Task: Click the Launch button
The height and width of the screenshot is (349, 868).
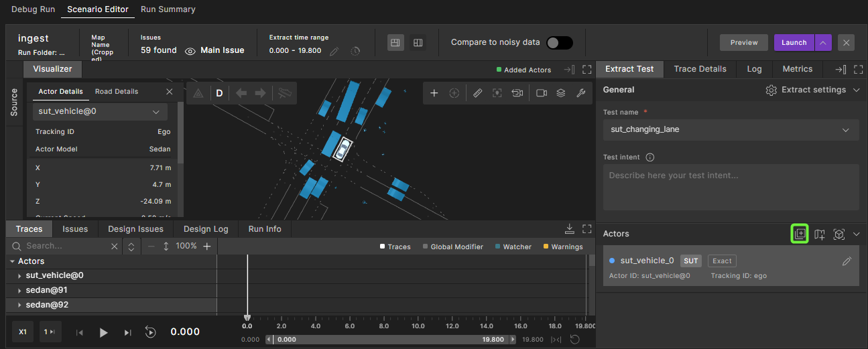Action: [x=794, y=42]
